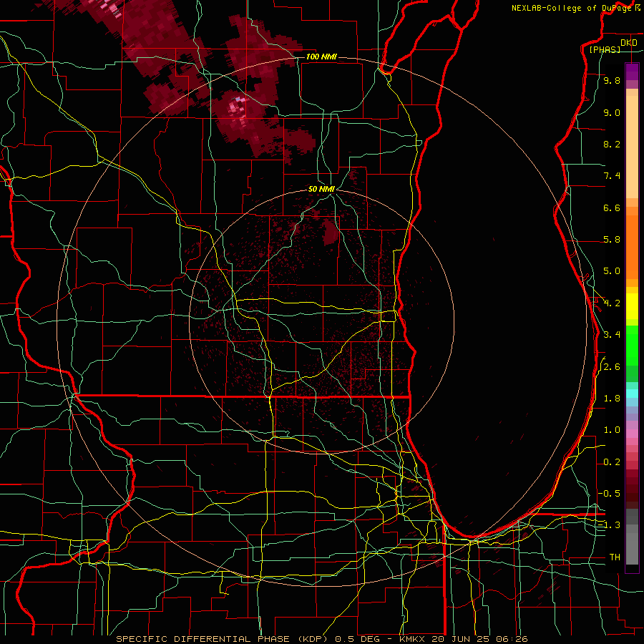
Task: Click the SPECIFIC DIFFERENTIAL PHASE (KDP) title text
Action: click(x=220, y=639)
